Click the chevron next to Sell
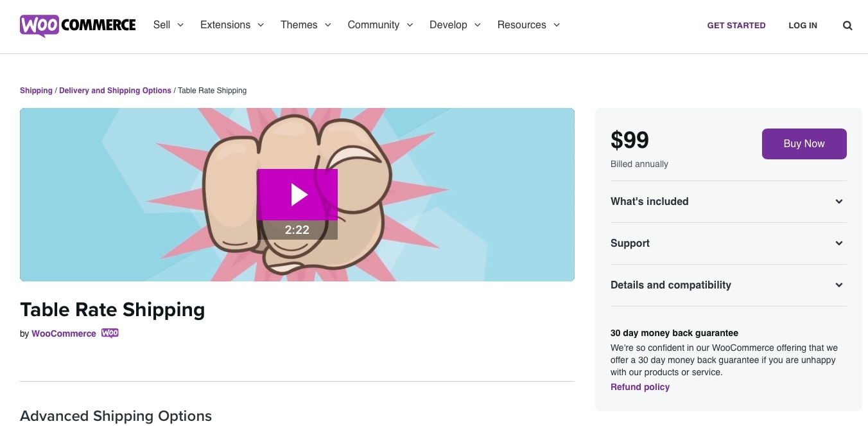 click(x=180, y=25)
